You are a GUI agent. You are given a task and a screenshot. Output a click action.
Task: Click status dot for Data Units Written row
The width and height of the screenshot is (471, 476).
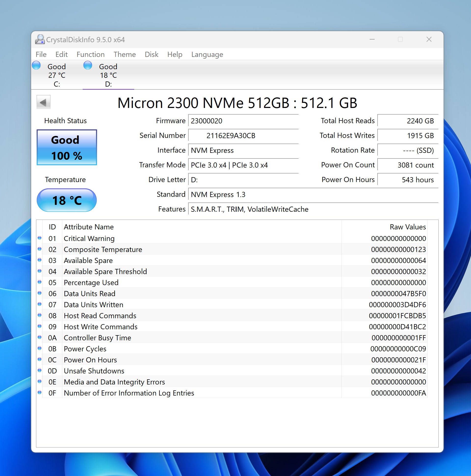[x=39, y=304]
